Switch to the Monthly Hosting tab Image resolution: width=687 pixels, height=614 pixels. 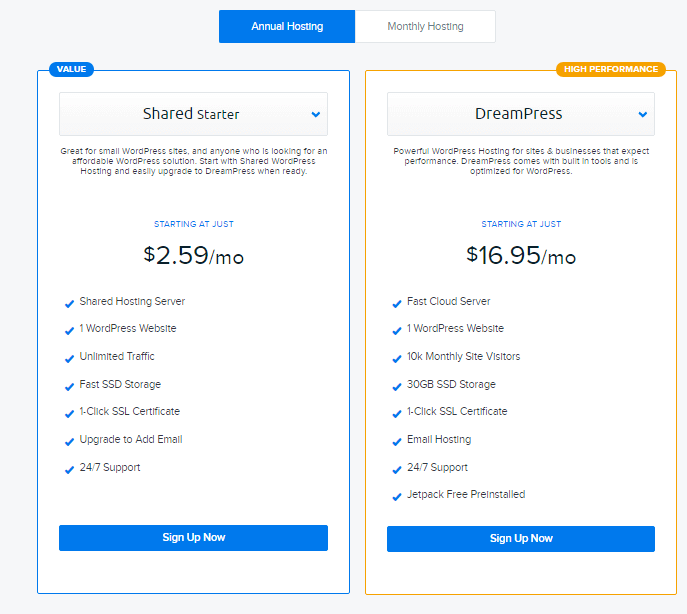pos(425,27)
